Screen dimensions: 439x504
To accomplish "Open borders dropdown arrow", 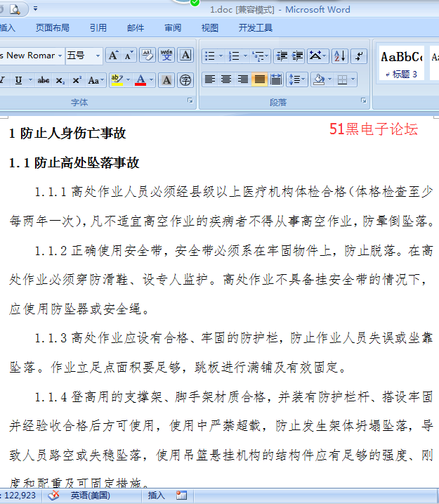I will [353, 79].
